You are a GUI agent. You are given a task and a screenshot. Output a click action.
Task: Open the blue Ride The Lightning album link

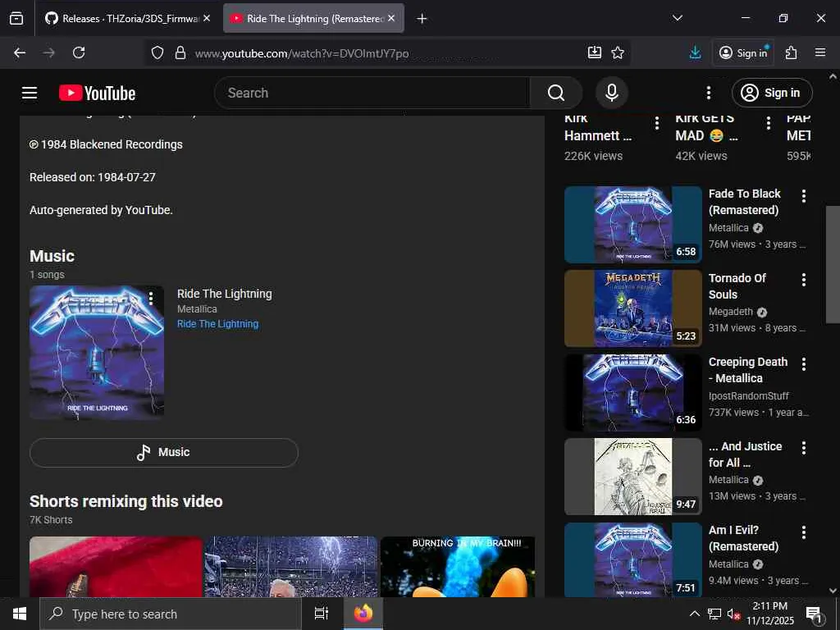point(217,323)
